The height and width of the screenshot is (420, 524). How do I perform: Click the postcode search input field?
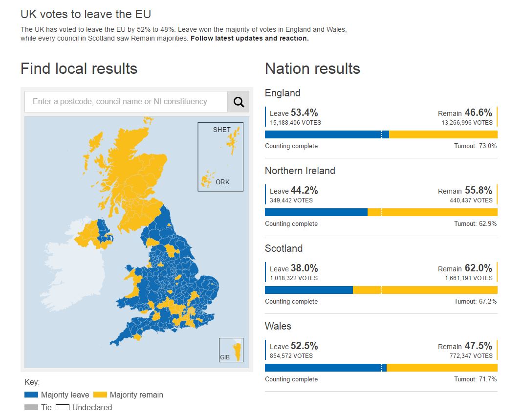pyautogui.click(x=125, y=102)
